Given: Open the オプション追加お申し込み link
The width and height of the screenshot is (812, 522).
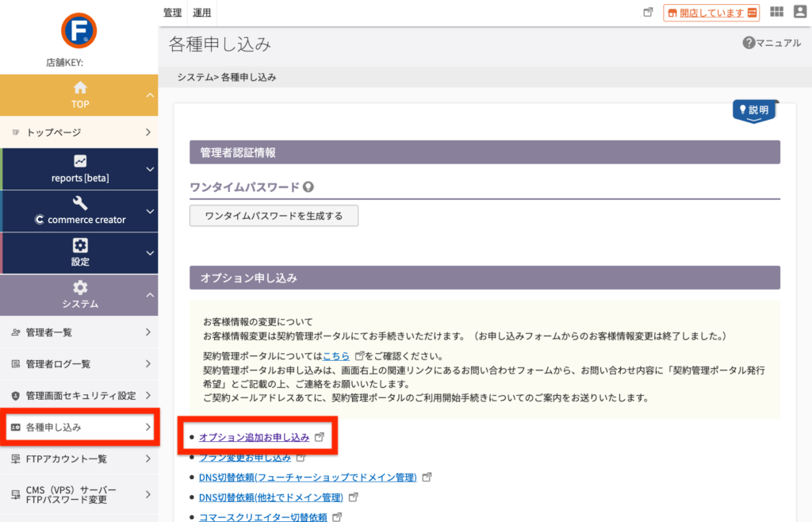Looking at the screenshot, I should pos(254,437).
